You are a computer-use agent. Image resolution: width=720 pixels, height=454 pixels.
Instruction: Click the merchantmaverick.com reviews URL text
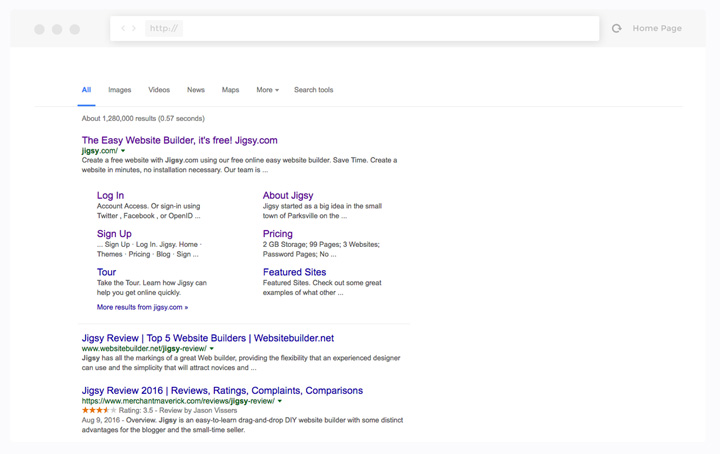click(178, 401)
